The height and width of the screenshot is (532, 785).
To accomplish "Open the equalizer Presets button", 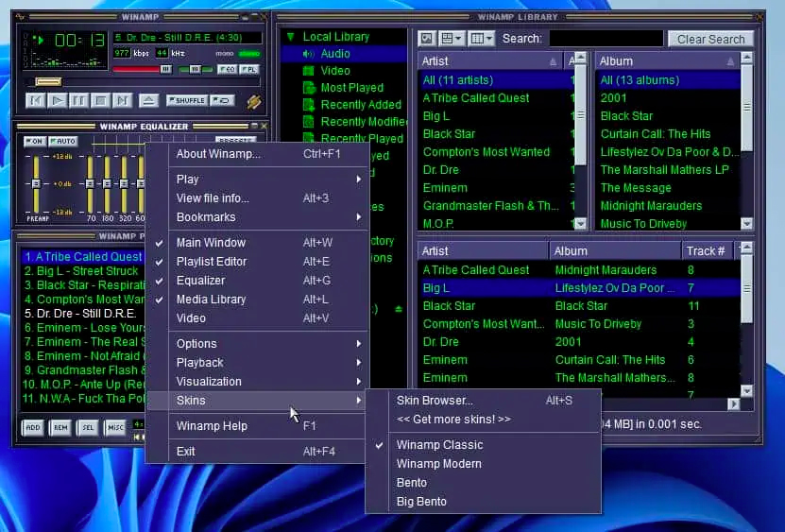I will coord(236,140).
